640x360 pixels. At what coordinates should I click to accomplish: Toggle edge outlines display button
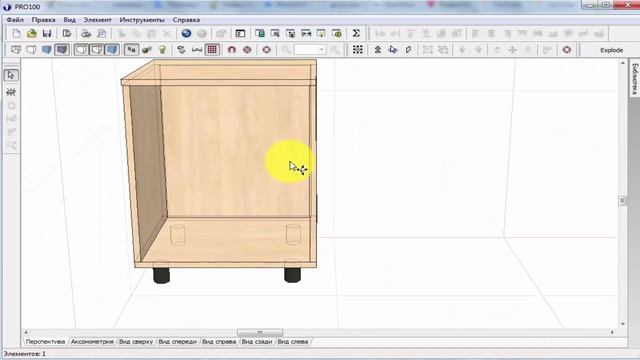[x=81, y=50]
